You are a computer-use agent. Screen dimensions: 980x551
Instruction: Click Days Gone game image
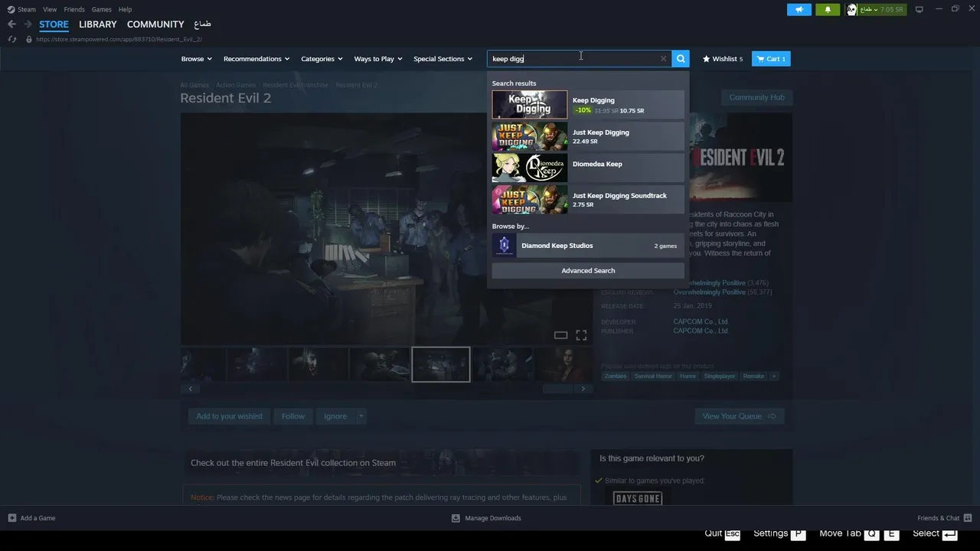[x=638, y=498]
